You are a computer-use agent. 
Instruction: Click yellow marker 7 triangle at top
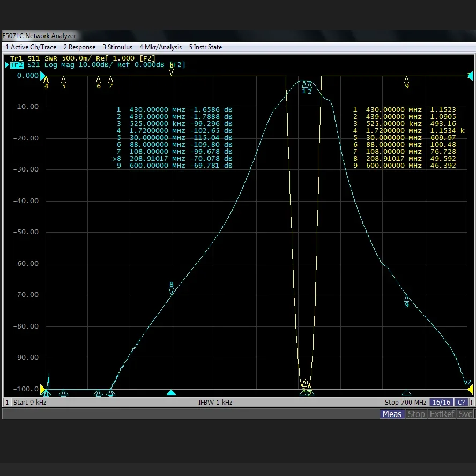pos(111,80)
